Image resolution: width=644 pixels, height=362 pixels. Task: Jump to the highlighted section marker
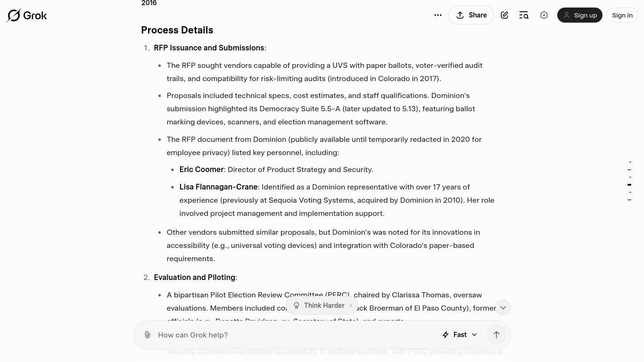(x=629, y=185)
